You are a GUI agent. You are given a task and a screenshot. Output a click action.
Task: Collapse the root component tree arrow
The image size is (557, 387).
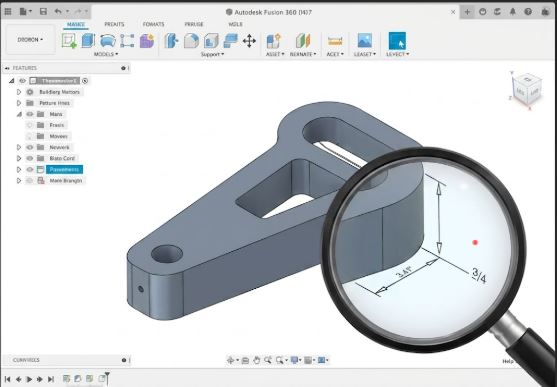point(11,81)
